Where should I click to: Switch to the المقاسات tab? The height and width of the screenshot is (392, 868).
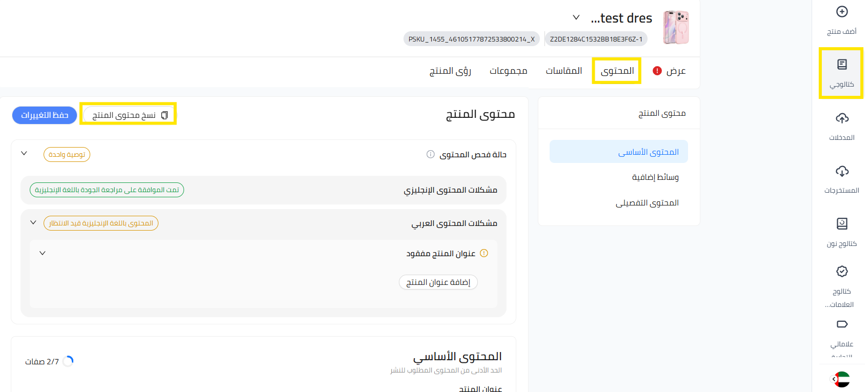(564, 71)
